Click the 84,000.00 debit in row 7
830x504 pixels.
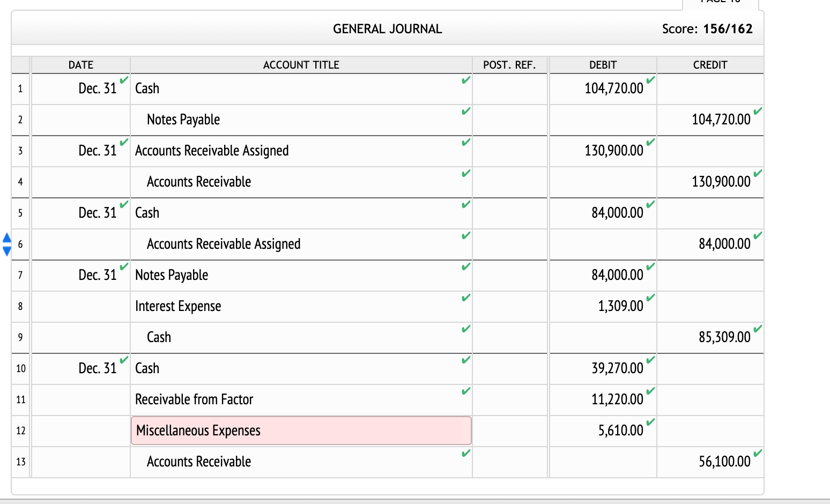tap(617, 275)
